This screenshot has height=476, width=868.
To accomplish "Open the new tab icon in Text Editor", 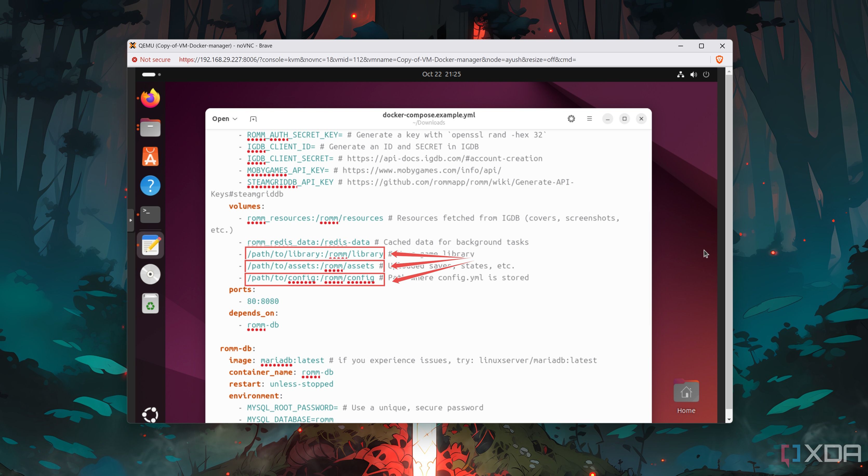I will pos(253,119).
